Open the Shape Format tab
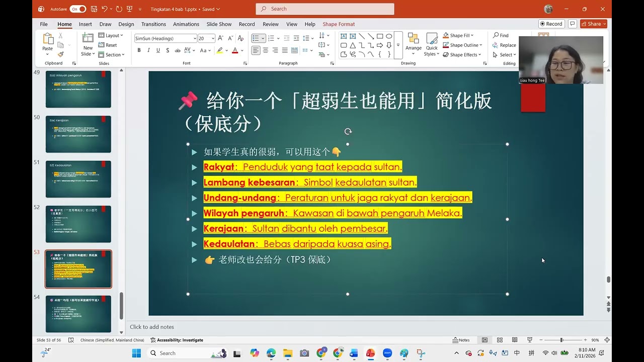The height and width of the screenshot is (362, 644). [339, 24]
